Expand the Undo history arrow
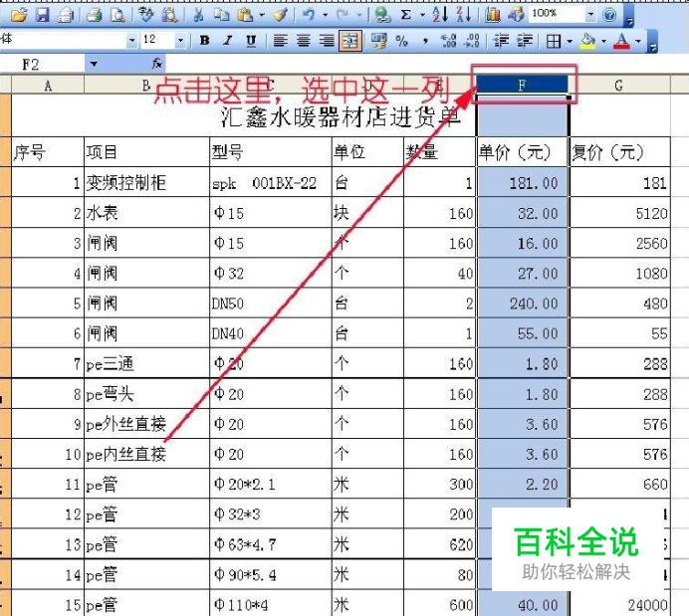This screenshot has height=616, width=689. tap(326, 15)
